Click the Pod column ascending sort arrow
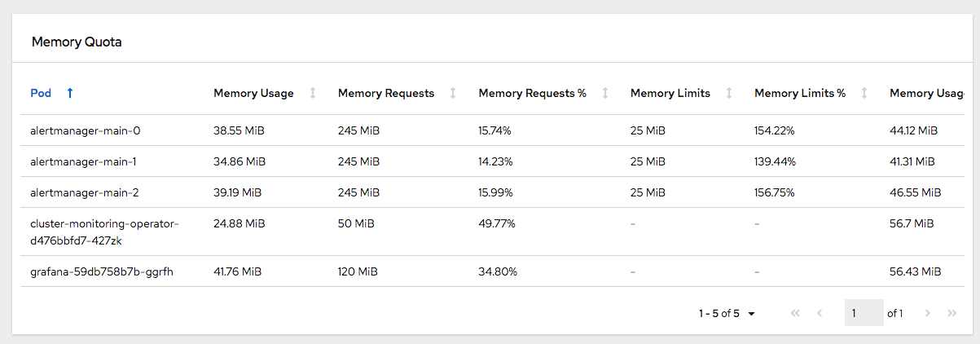Screen dimensions: 980x344 pyautogui.click(x=69, y=93)
